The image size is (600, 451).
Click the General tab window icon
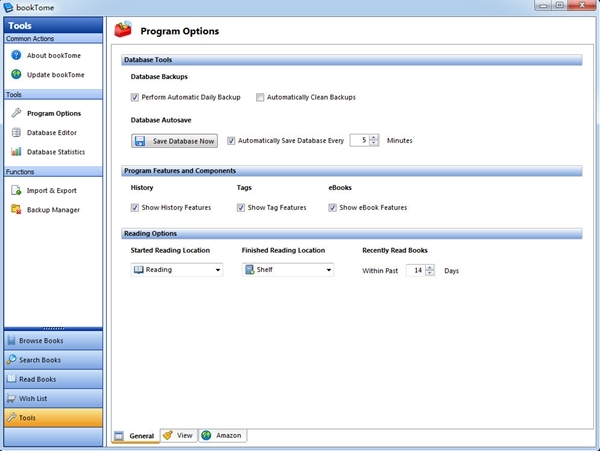pyautogui.click(x=119, y=436)
